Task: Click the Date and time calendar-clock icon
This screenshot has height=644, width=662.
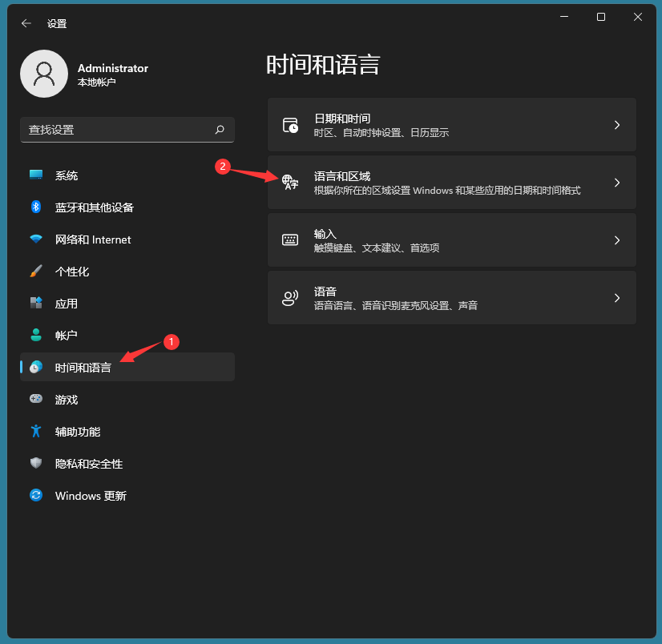Action: (x=290, y=125)
